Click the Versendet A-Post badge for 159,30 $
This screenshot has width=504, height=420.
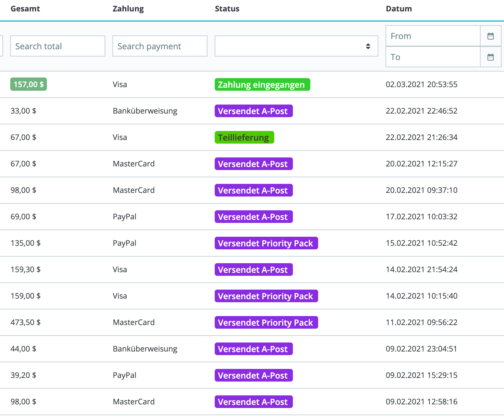click(254, 270)
